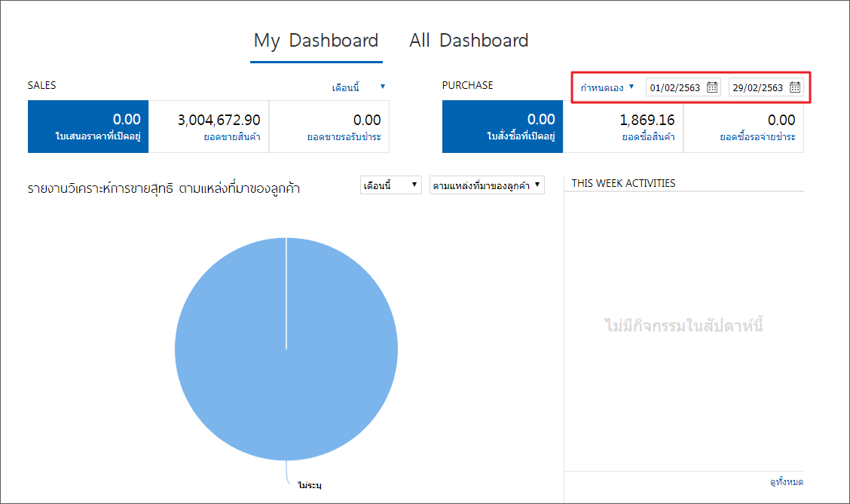The height and width of the screenshot is (504, 850).
Task: Select the ใบเสนอราคาที่เปิดอยู่ blue tile
Action: point(88,127)
